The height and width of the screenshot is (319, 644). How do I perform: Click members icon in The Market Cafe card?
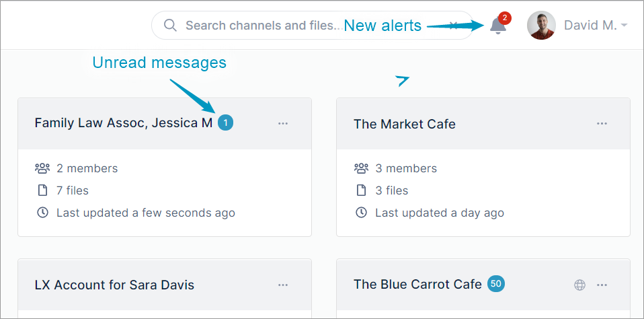[x=361, y=168]
